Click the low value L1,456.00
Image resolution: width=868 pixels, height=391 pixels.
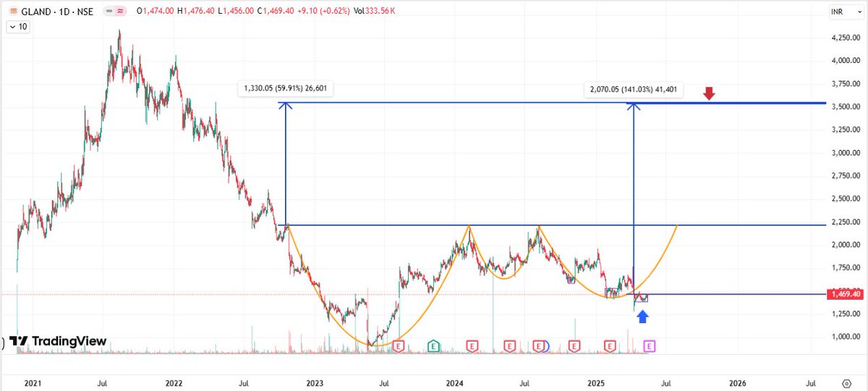[x=235, y=11]
